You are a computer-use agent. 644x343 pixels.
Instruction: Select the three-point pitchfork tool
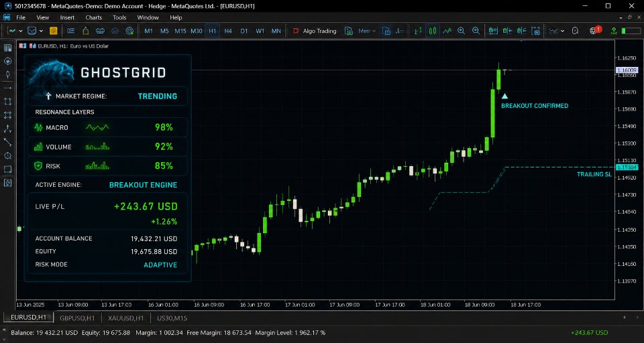pos(7,129)
